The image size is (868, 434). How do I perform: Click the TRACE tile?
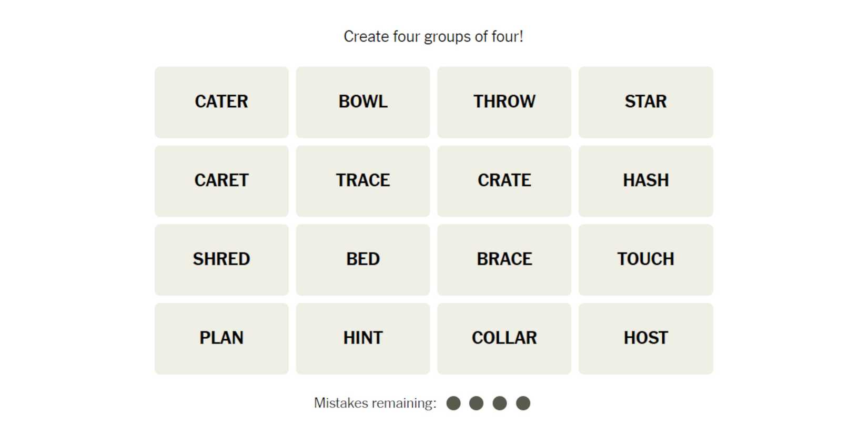[363, 181]
